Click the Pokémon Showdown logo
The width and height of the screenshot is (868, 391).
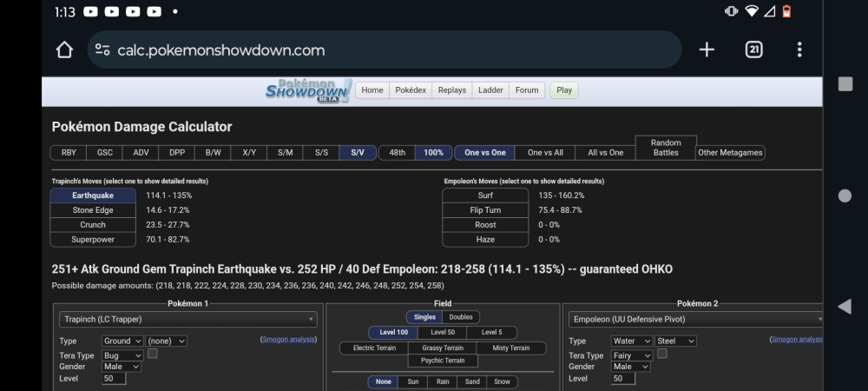pos(308,90)
